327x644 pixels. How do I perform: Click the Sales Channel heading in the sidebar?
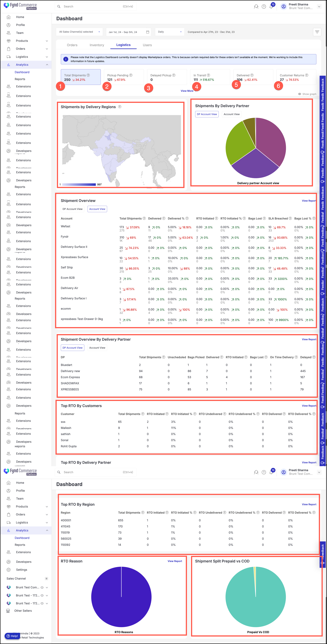coord(16,579)
